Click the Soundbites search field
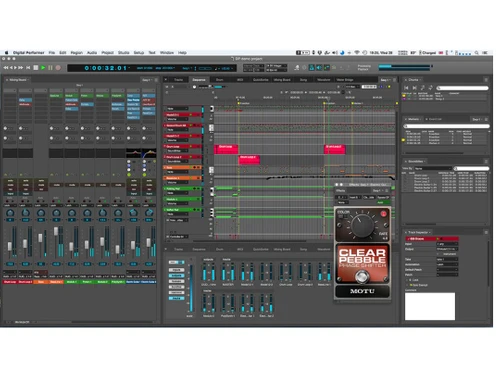 coord(471,168)
